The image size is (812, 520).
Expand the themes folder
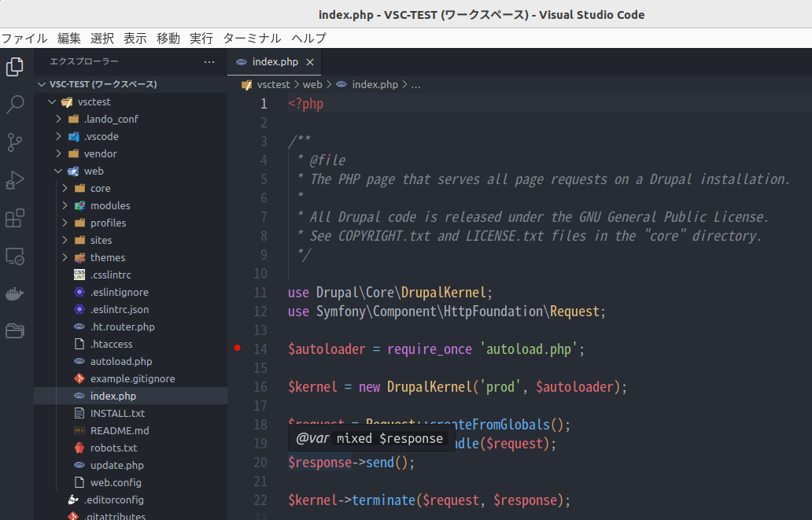[65, 257]
